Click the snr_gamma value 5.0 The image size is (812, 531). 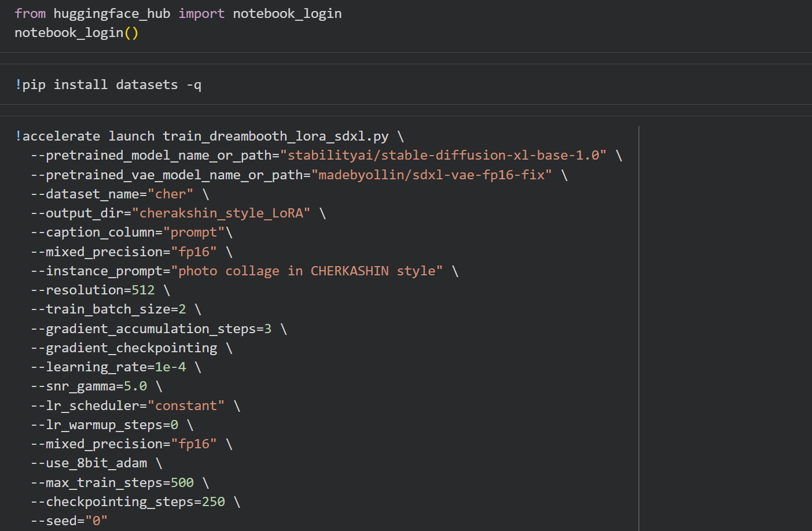coord(135,386)
